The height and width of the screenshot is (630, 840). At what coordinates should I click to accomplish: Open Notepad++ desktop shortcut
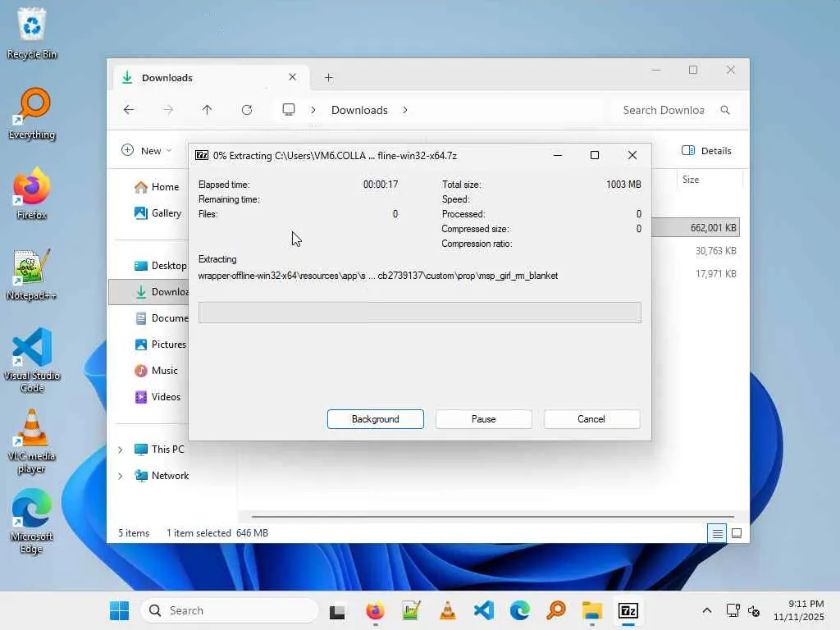coord(32,275)
